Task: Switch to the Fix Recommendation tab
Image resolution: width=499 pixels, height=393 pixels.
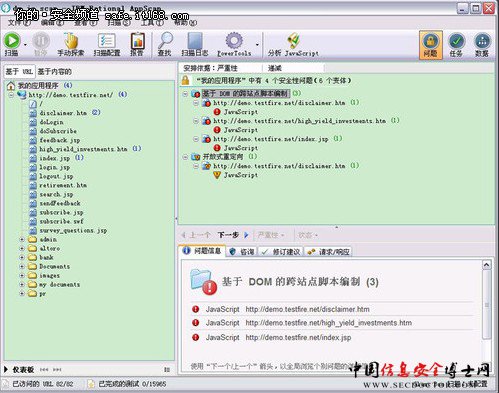Action: tap(281, 252)
